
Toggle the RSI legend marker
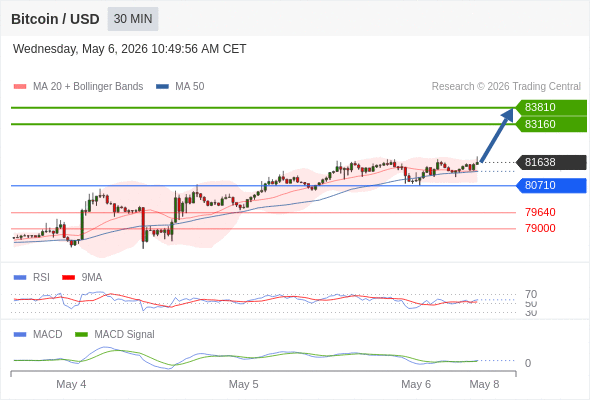[x=20, y=278]
